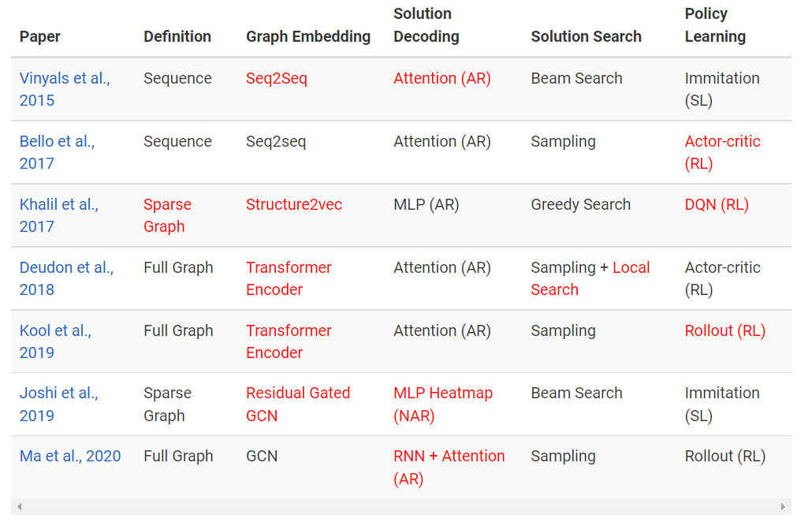Click the left arrow of horizontal scrollbar

tap(20, 507)
